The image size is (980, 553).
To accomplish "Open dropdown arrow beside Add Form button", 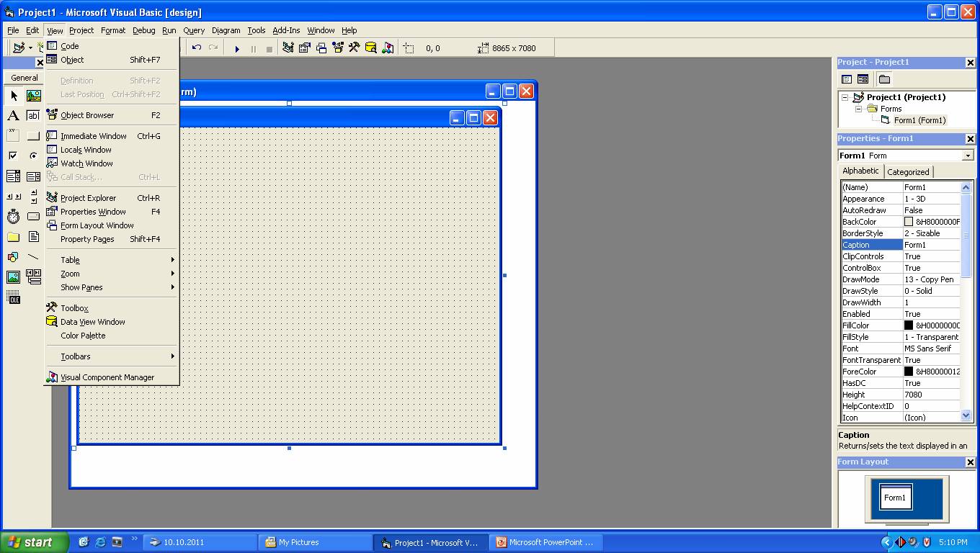I will pyautogui.click(x=30, y=48).
